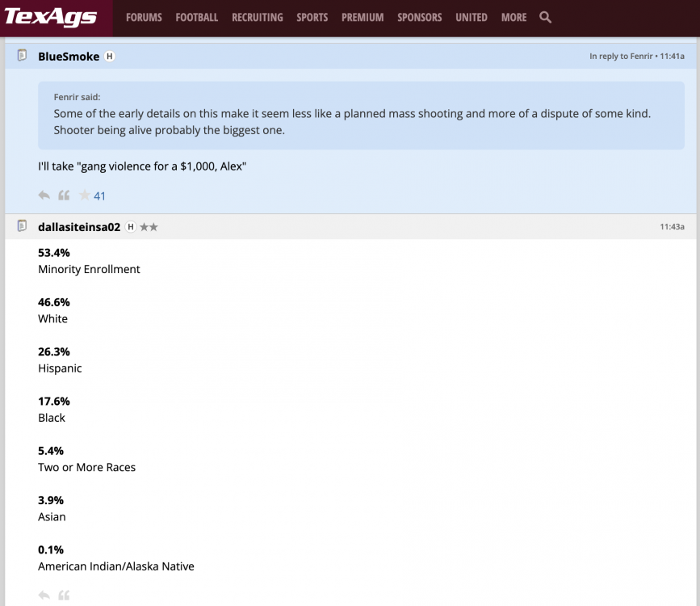Viewport: 700px width, 606px height.
Task: View the 41 stars count on BlueSmoke's post
Action: 100,196
